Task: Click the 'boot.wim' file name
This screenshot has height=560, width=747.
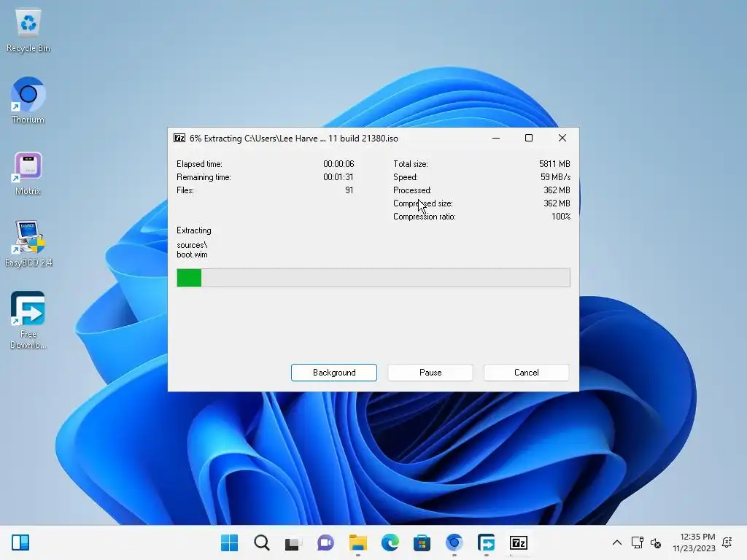Action: coord(192,254)
